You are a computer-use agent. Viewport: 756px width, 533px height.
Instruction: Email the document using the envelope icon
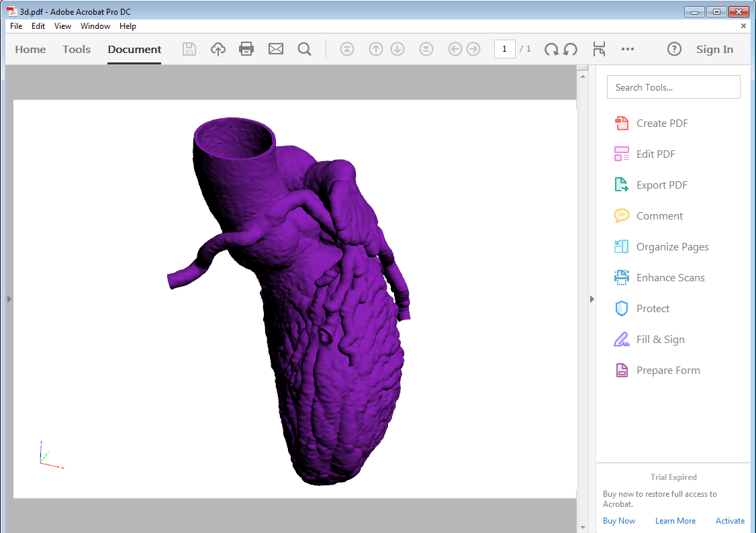coord(275,48)
